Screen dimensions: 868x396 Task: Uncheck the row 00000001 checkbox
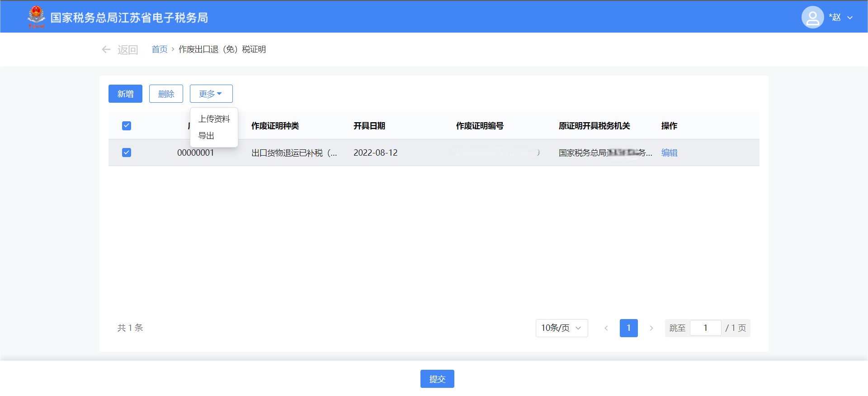click(x=127, y=153)
